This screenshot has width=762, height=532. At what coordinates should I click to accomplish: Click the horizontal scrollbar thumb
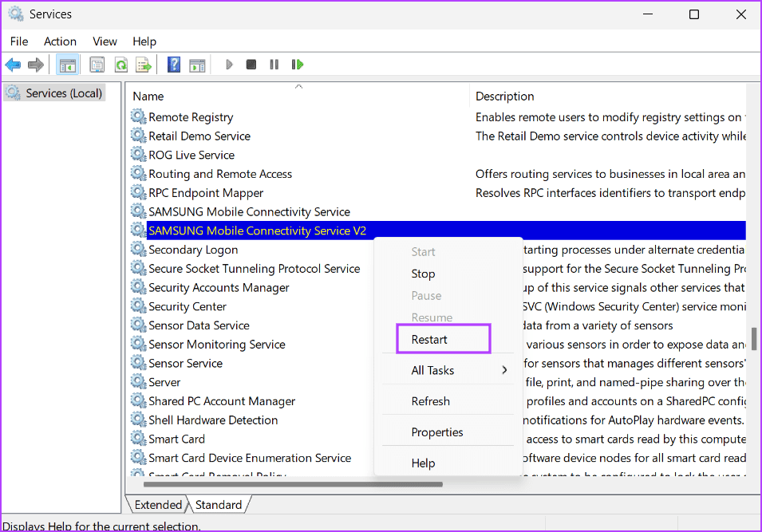[x=293, y=484]
